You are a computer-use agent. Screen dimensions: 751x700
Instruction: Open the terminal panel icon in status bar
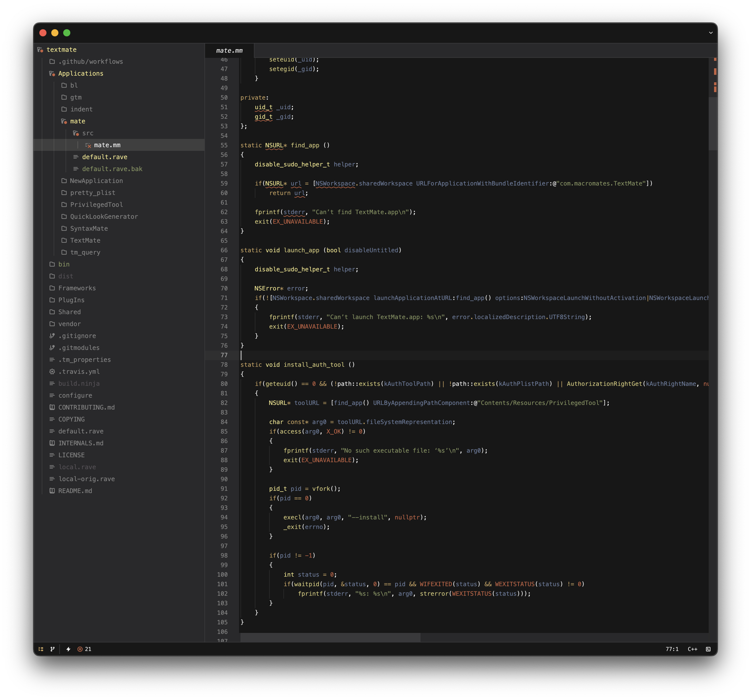tap(708, 649)
